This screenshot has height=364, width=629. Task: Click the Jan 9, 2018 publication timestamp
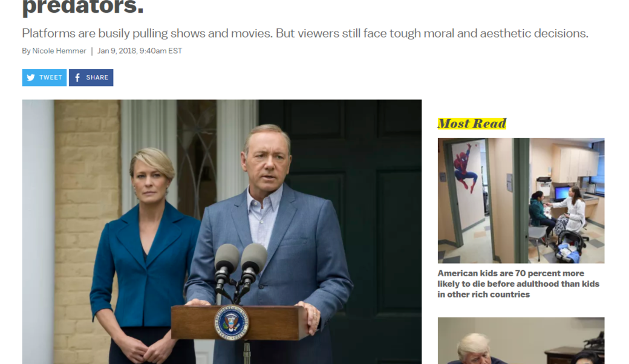[x=140, y=51]
